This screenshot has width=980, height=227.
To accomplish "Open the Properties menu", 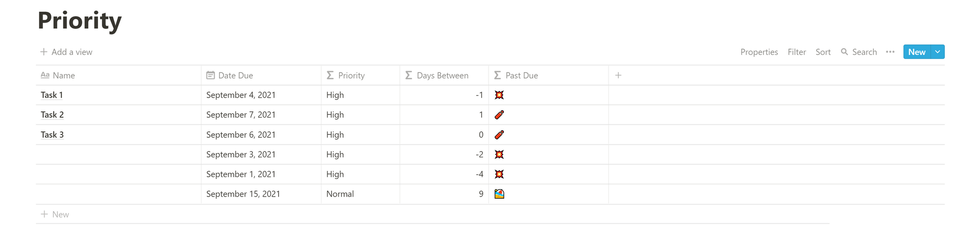I will click(x=759, y=52).
